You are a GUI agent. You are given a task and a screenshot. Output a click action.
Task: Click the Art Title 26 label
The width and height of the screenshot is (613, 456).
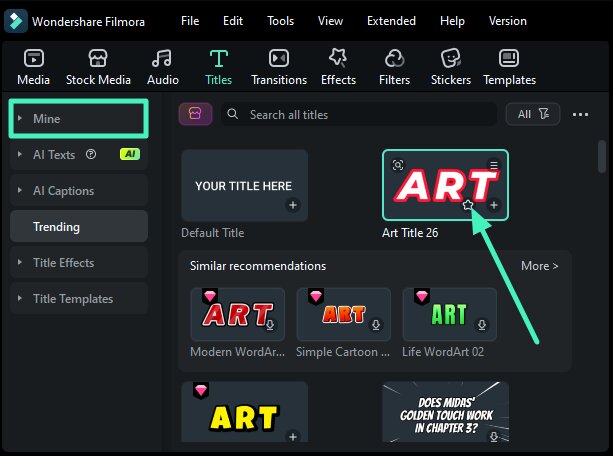(x=410, y=233)
